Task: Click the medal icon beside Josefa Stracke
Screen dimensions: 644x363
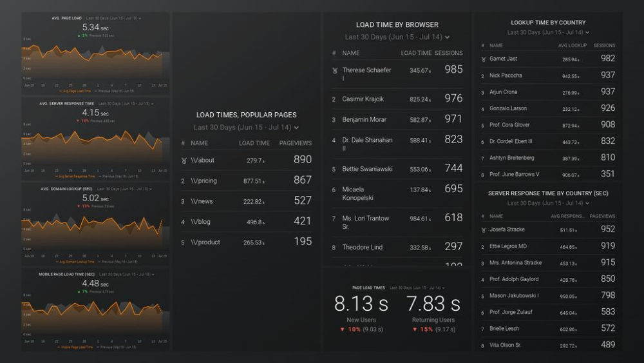Action: (483, 230)
